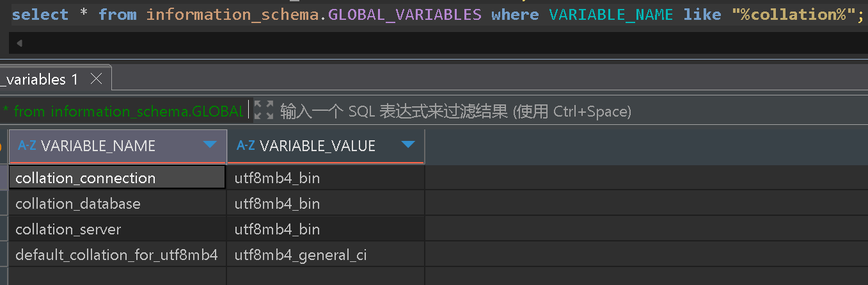Image resolution: width=868 pixels, height=285 pixels.
Task: Click the VARIABLE_VALUE column header
Action: click(326, 146)
